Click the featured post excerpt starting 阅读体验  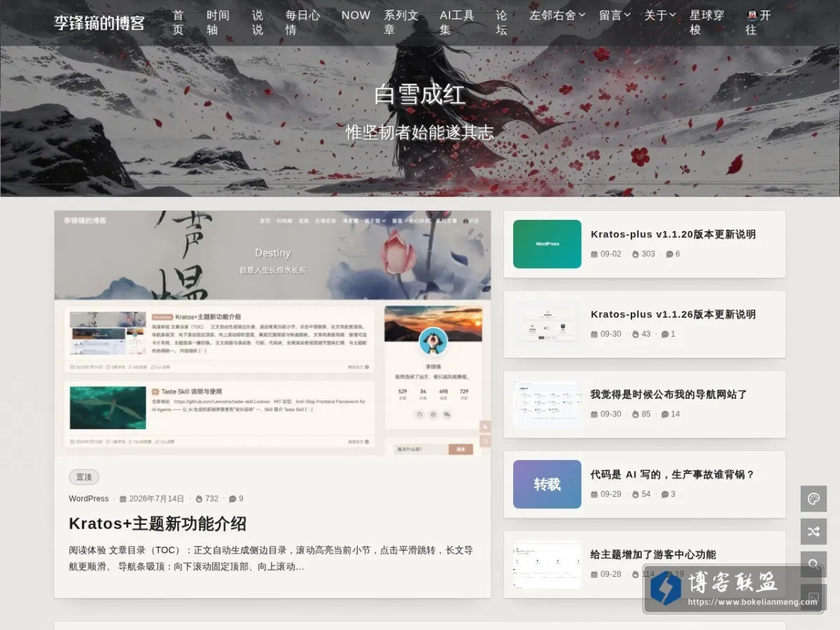271,559
